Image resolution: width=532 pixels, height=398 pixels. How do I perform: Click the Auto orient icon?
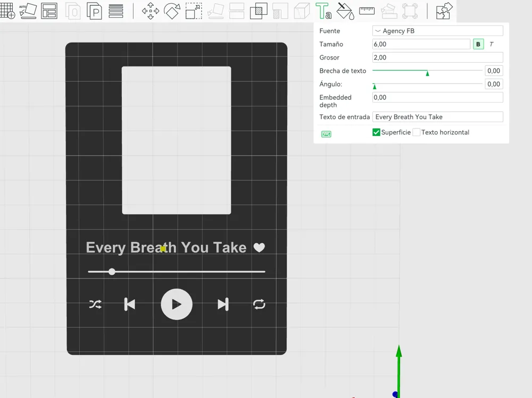[28, 11]
